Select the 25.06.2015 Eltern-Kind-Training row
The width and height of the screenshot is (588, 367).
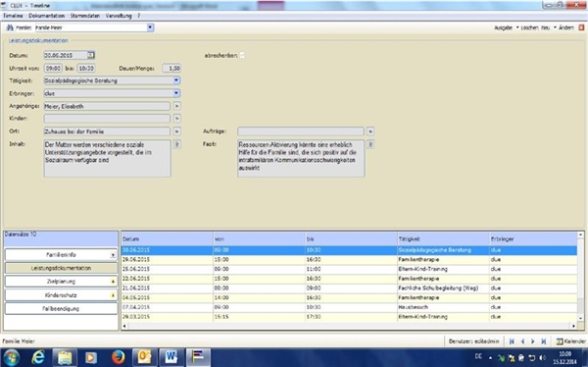(349, 269)
